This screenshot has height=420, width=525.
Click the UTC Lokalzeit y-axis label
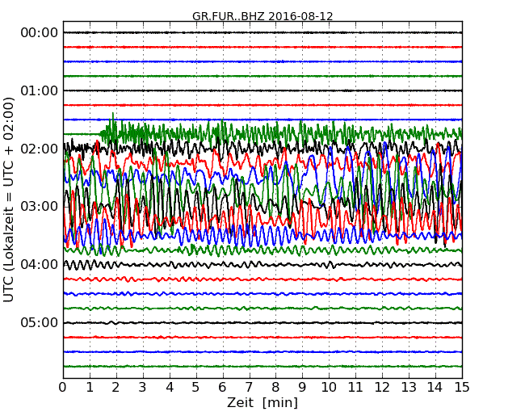[9, 200]
